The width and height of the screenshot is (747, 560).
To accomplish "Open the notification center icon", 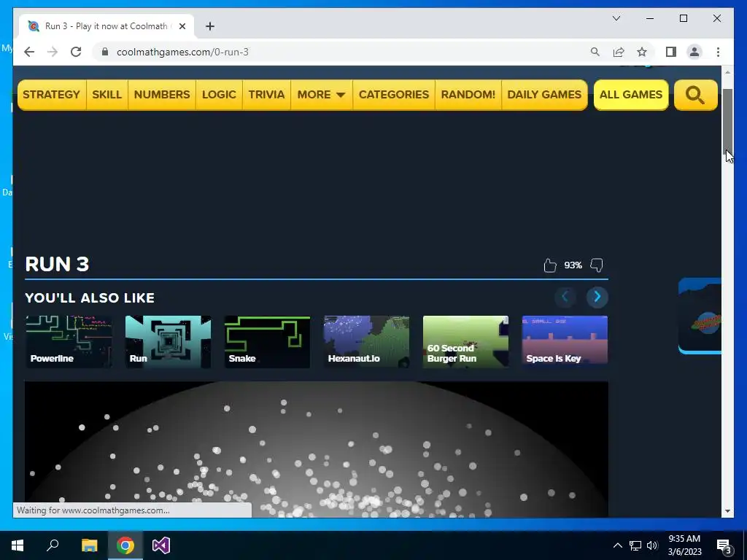I will point(724,546).
